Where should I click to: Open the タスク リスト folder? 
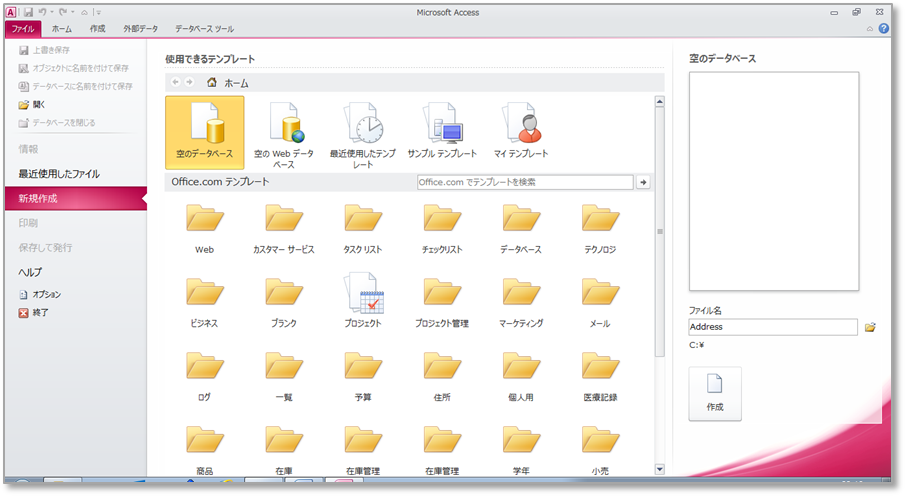click(x=363, y=229)
